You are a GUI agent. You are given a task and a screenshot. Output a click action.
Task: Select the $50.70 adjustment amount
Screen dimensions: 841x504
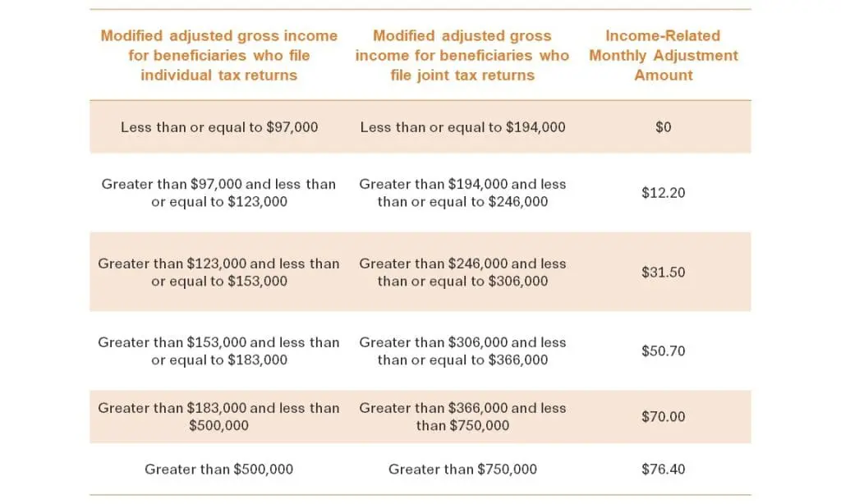pyautogui.click(x=664, y=351)
